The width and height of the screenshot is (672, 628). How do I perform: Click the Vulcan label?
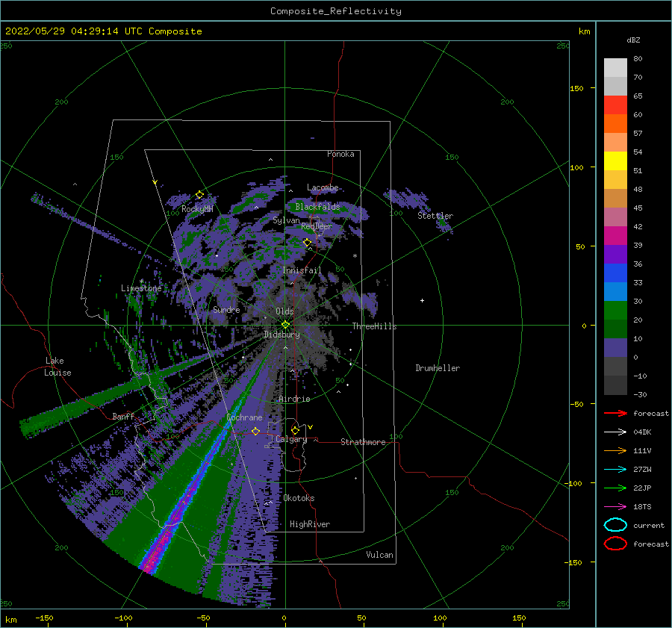click(x=380, y=555)
